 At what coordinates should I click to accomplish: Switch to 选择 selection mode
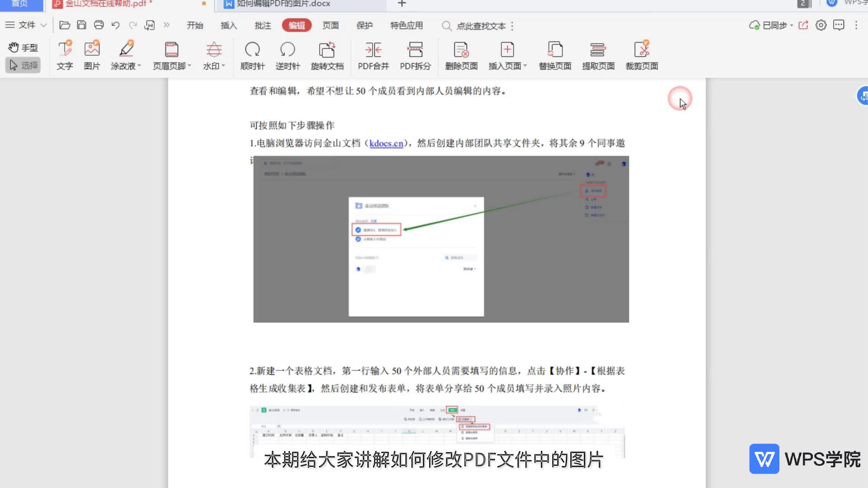click(x=24, y=66)
